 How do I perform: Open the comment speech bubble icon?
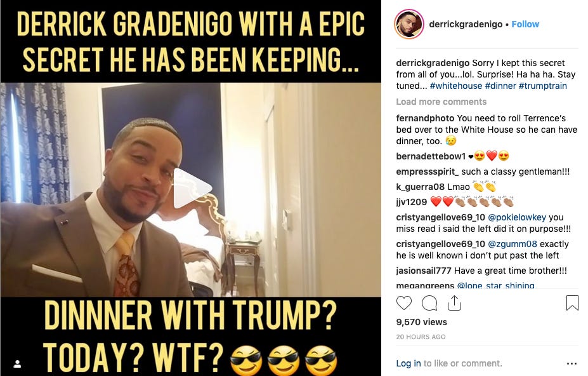coord(429,303)
